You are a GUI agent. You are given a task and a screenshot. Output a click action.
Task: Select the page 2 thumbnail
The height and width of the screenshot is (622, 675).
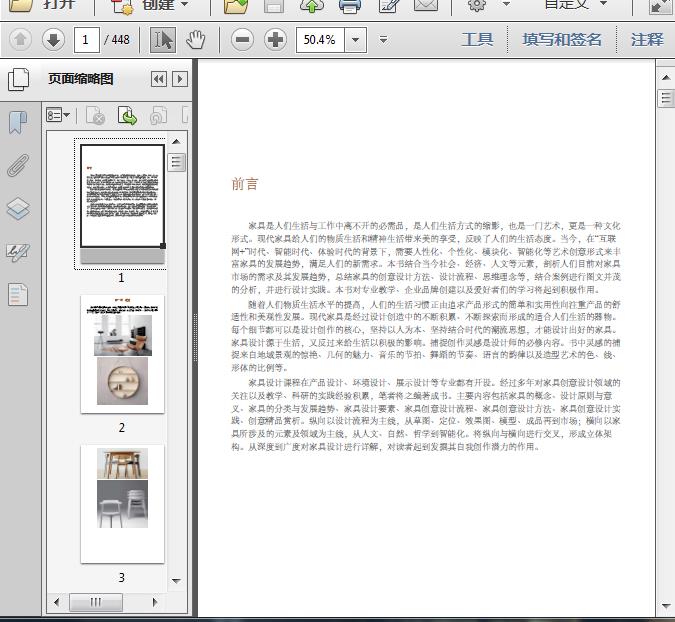pos(122,354)
